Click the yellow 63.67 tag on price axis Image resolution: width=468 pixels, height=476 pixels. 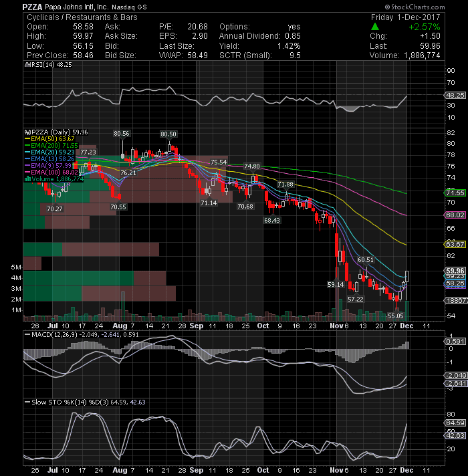[455, 244]
